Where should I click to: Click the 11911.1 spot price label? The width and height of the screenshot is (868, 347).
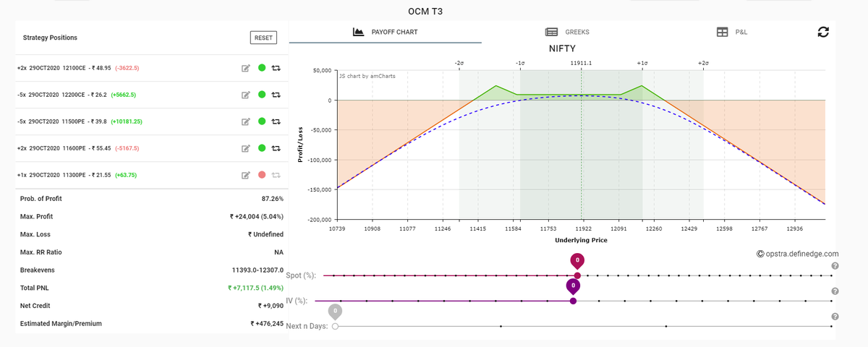[581, 64]
